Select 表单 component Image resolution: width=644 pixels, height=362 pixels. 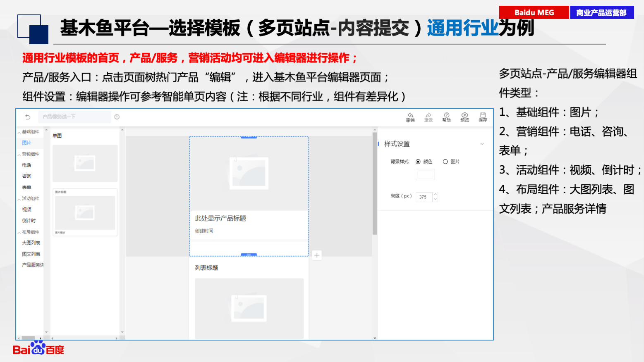(26, 188)
